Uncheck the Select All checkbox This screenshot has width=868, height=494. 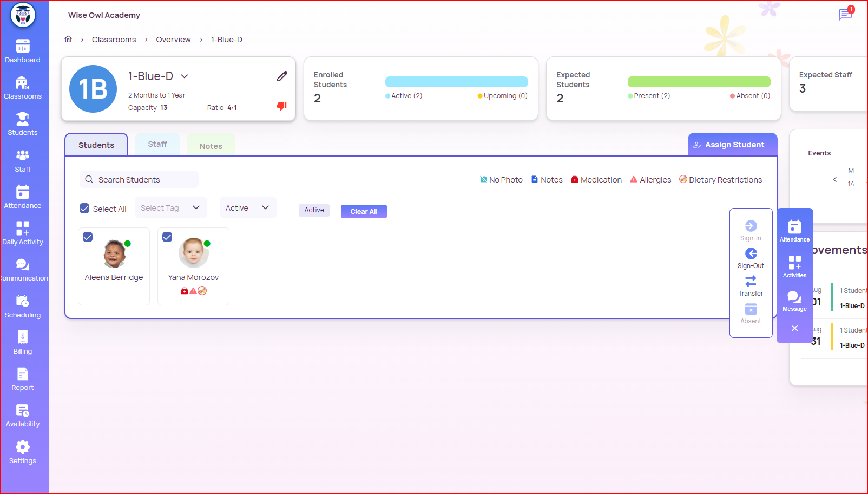[84, 209]
